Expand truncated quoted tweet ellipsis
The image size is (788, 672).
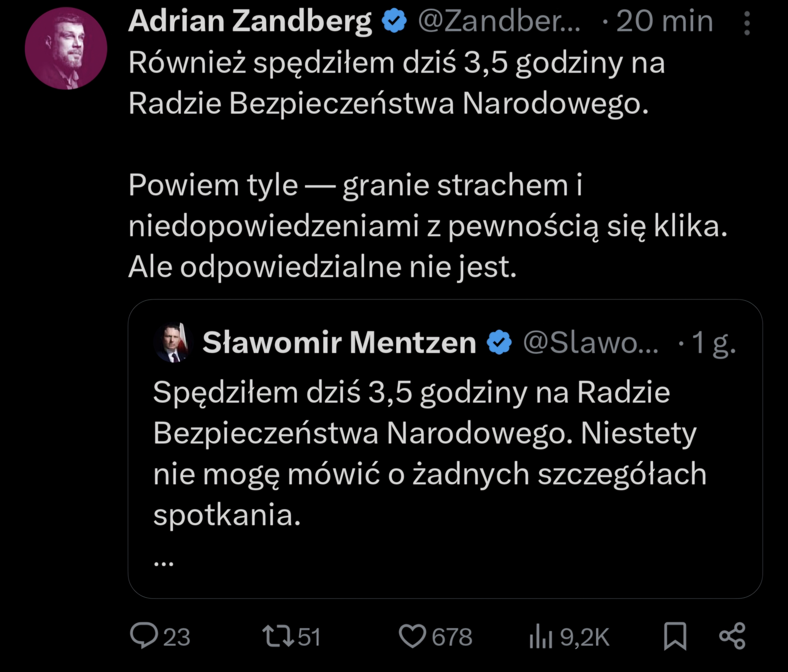point(164,563)
